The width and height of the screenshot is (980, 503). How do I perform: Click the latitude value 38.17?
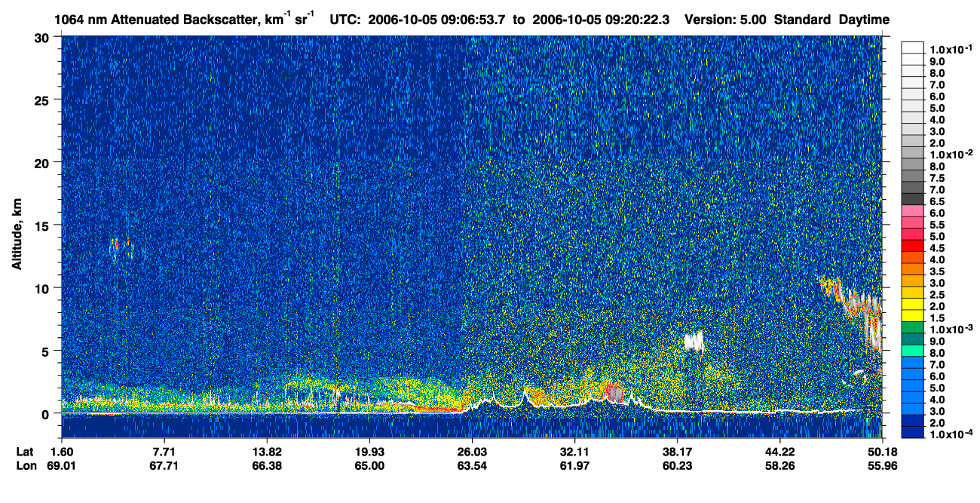(677, 452)
